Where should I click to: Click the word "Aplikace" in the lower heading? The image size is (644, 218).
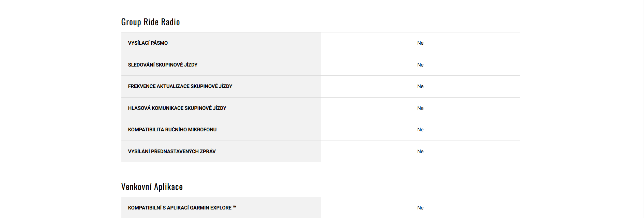point(168,187)
